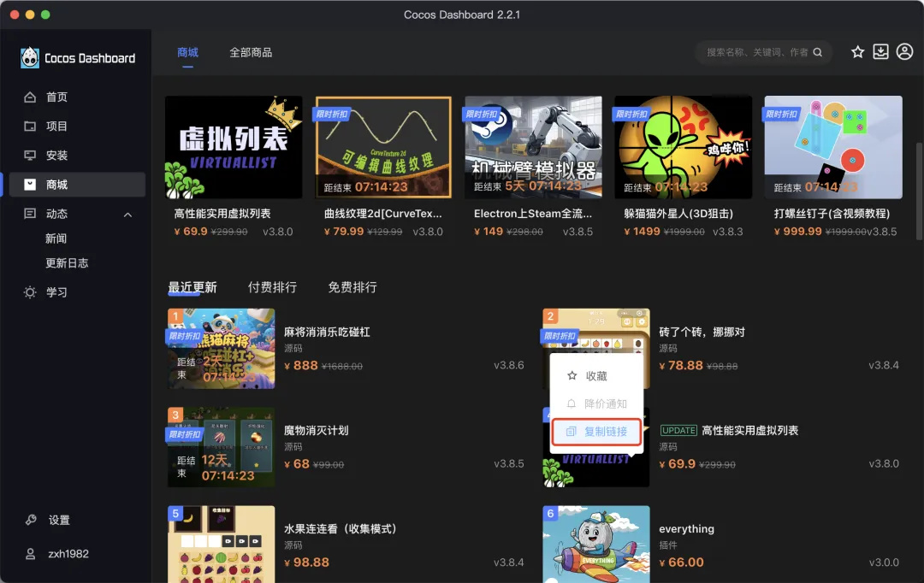
Task: Open 麻将消消乐吃碰杠 thumbnail ranked 1
Action: [x=221, y=349]
